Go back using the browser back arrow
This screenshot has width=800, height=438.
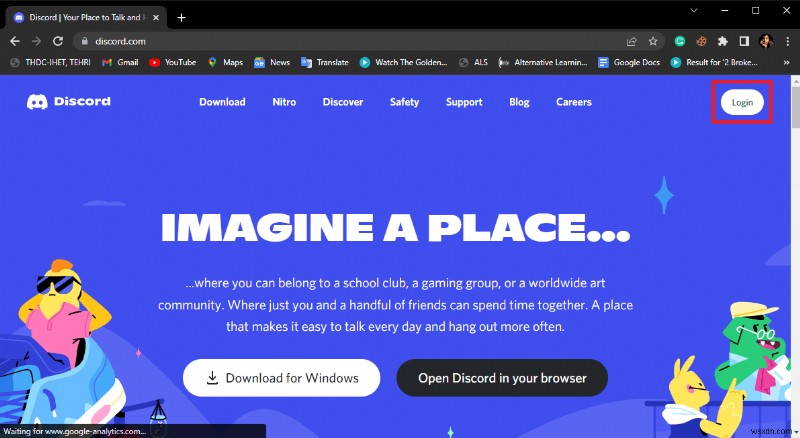pyautogui.click(x=15, y=41)
